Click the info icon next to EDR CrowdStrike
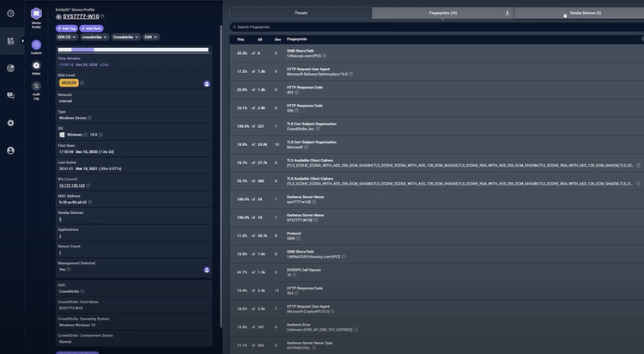Image resolution: width=644 pixels, height=354 pixels. 82,291
